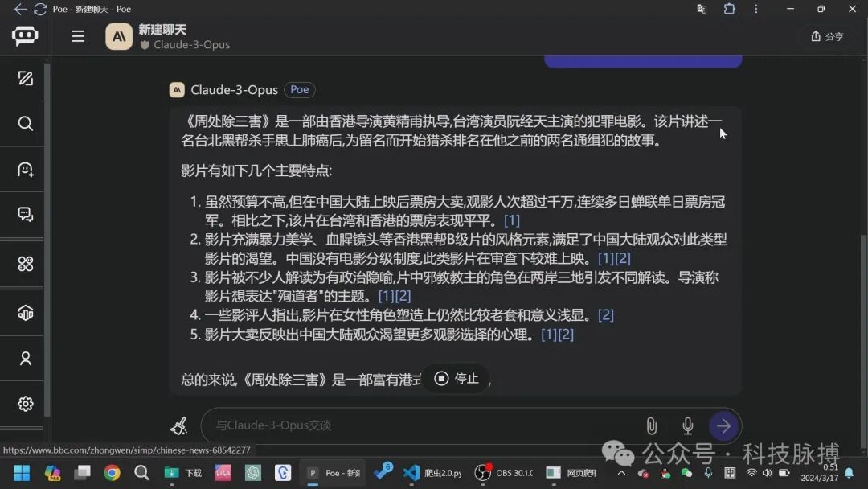868x489 pixels.
Task: Open the Windows Start menu
Action: (22, 473)
